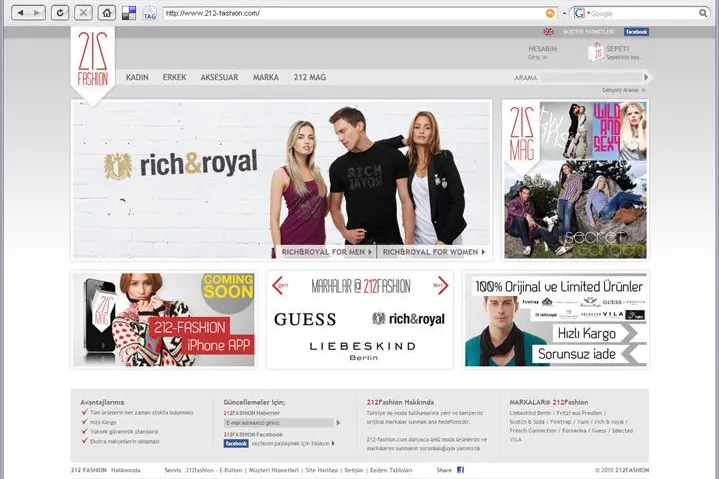Click the facebook badge in the top bar
This screenshot has width=719, height=479.
coord(636,32)
